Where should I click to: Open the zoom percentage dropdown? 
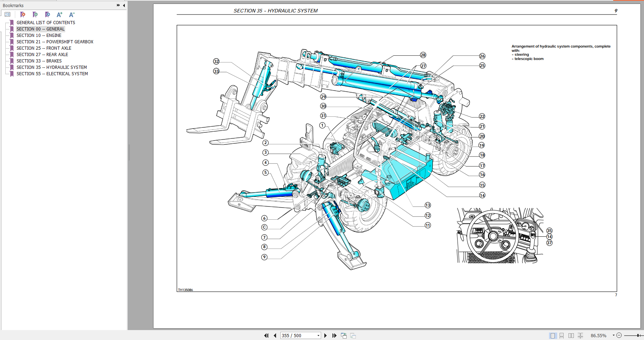614,335
